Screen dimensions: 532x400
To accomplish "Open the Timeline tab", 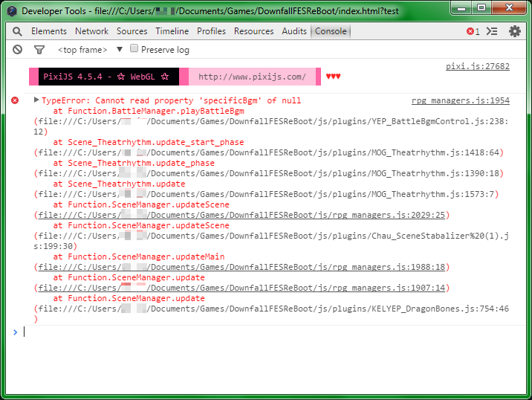I will coord(172,31).
